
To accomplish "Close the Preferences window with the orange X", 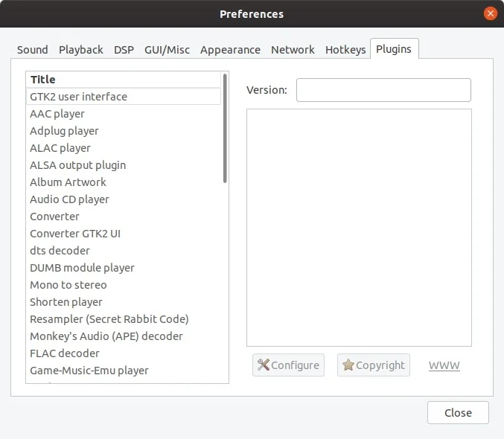I will [490, 13].
